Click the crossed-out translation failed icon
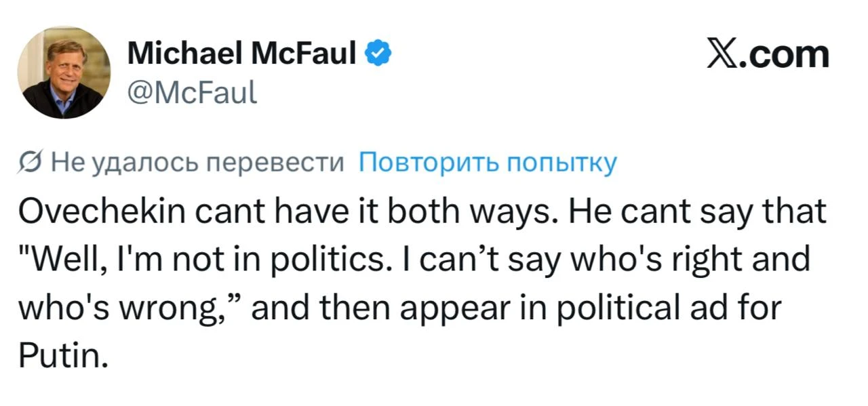868x406 pixels. point(31,163)
